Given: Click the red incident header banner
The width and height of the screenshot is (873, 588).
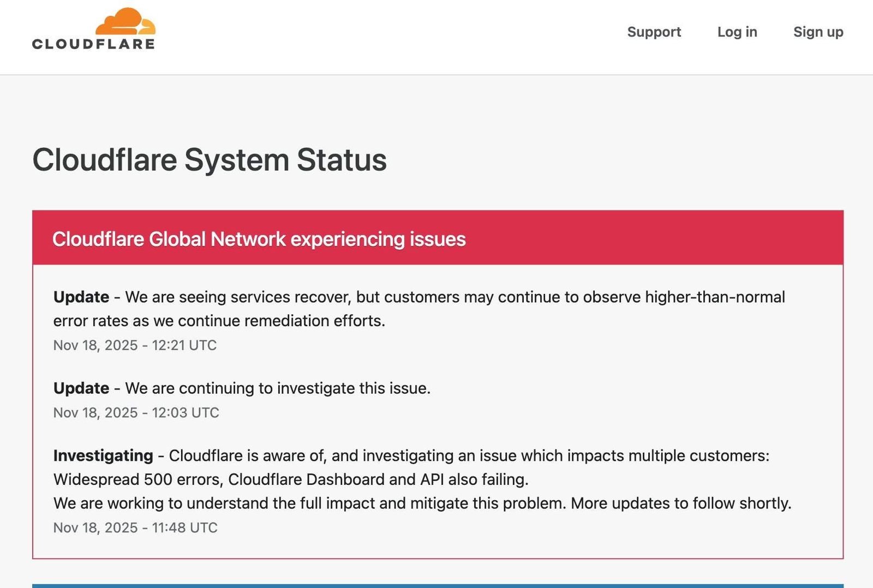Looking at the screenshot, I should pos(655,238).
